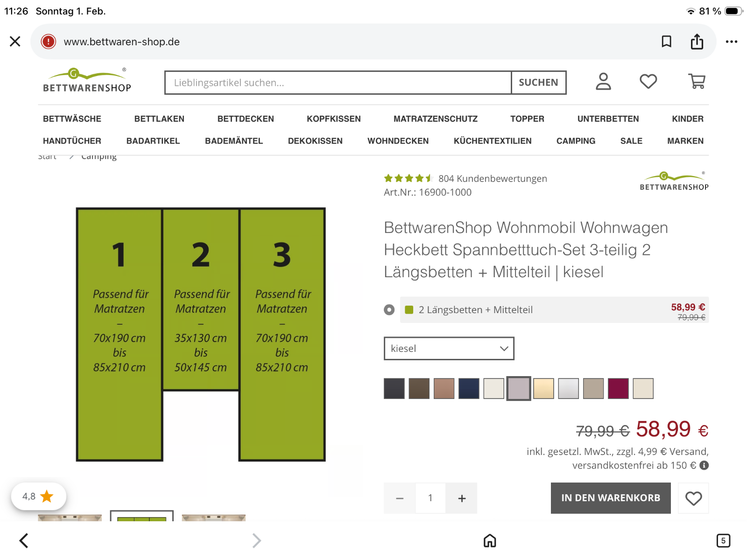Viewport: 747px width, 560px height.
Task: Open the kiesel color dropdown
Action: tap(449, 349)
